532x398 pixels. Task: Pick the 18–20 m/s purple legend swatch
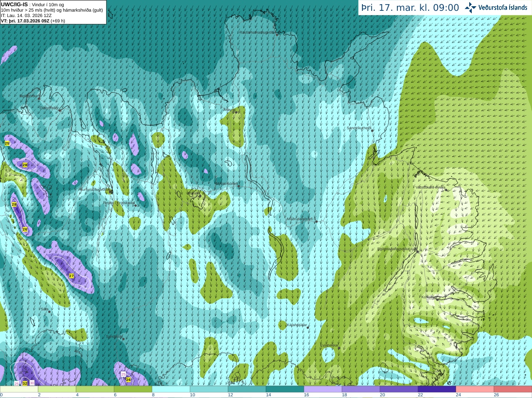pos(361,389)
